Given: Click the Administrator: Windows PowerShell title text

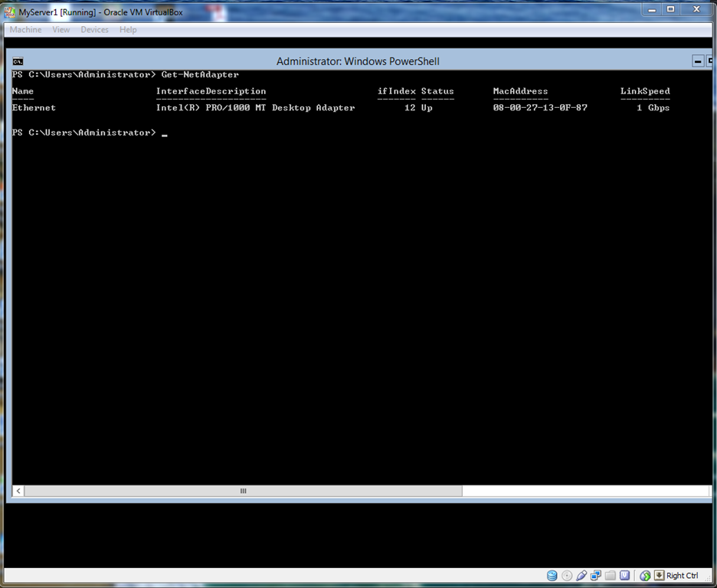Looking at the screenshot, I should point(358,62).
